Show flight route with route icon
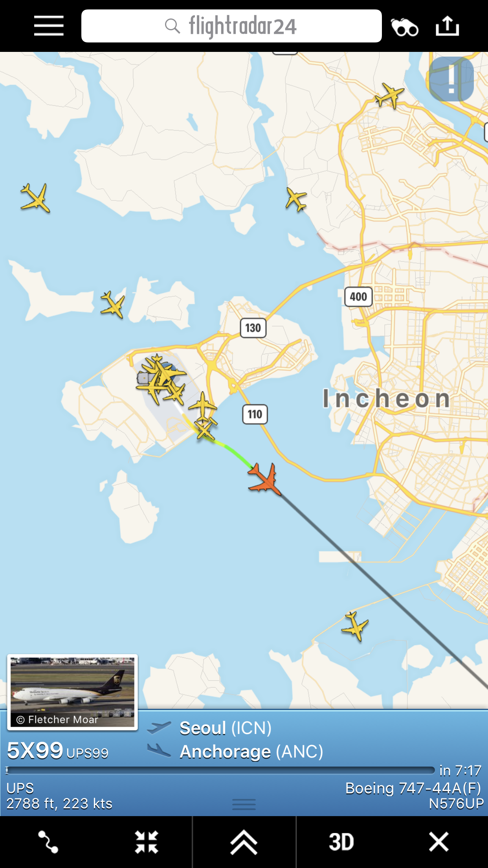 coord(48,842)
